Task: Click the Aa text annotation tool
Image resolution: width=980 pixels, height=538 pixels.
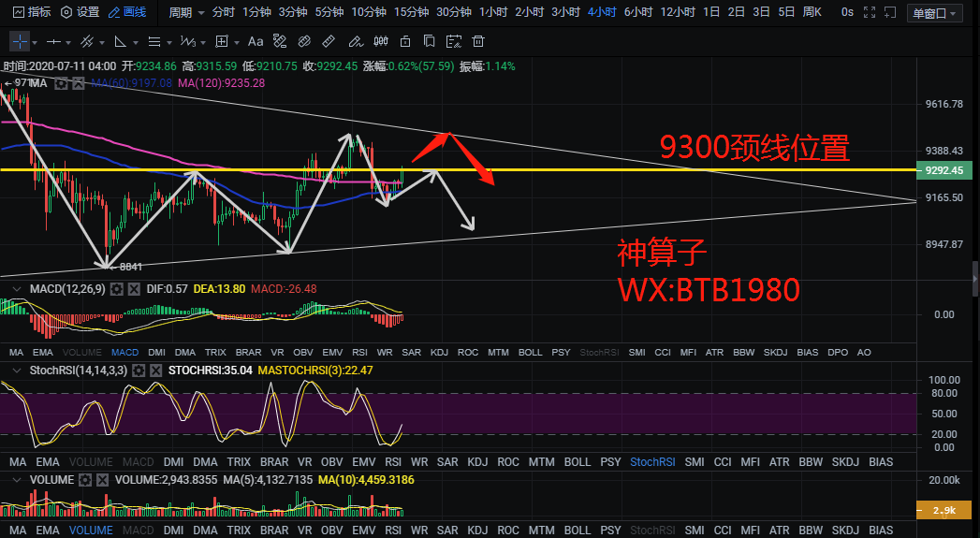Action: coord(255,42)
